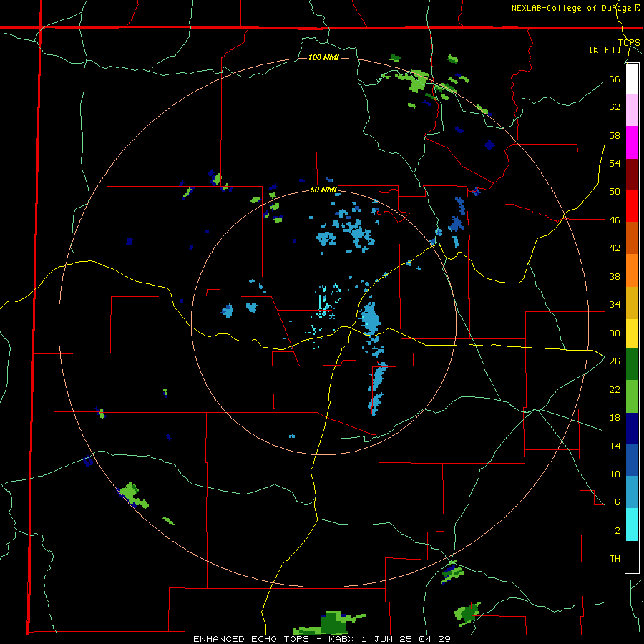Click the legend value 6
644x644 pixels.
(617, 502)
